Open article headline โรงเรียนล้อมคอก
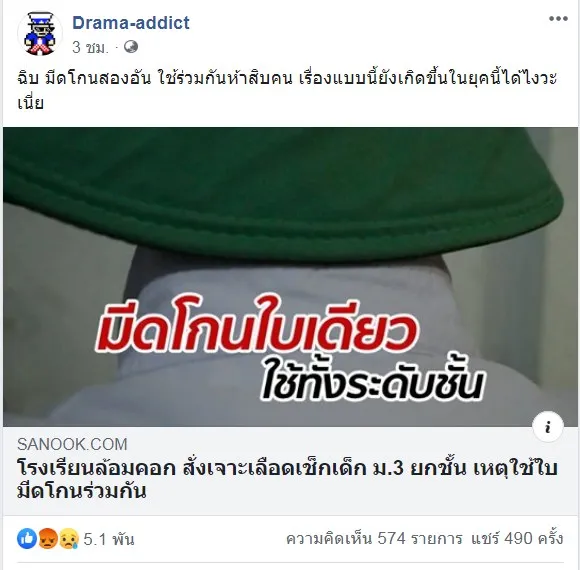The height and width of the screenshot is (570, 580). (287, 480)
